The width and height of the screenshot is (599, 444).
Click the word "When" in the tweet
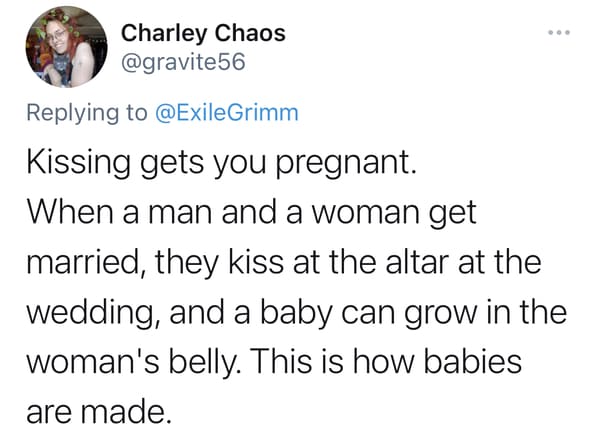[70, 212]
